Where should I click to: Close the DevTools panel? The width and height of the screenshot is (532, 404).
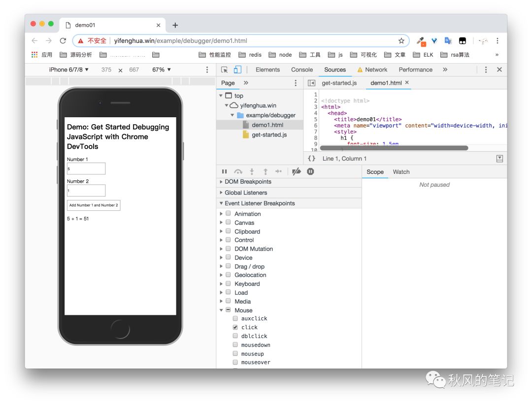(x=499, y=69)
